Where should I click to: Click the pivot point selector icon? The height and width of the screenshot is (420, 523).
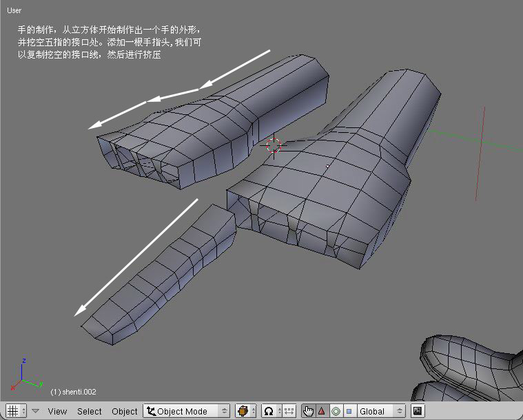coord(270,411)
